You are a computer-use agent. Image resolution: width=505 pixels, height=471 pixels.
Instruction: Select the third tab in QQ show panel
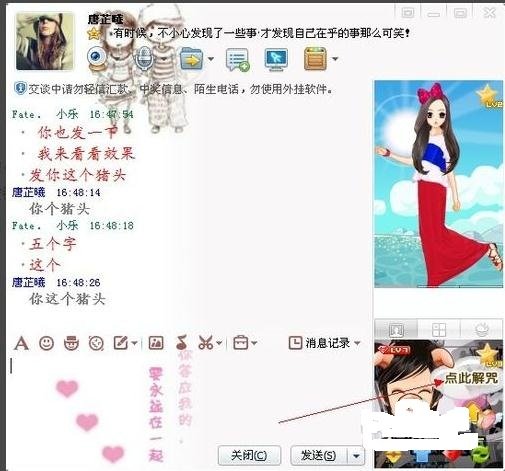[x=482, y=329]
